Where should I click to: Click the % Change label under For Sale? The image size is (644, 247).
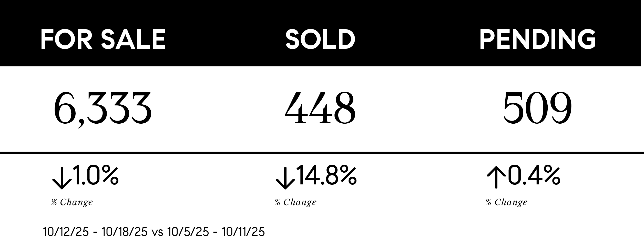[x=72, y=202]
